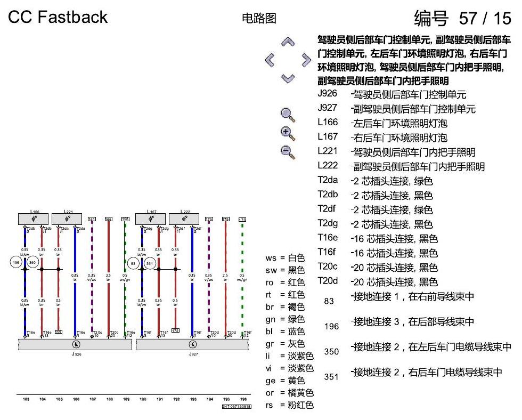Click the up navigation arrow
This screenshot has width=522, height=420.
click(x=288, y=42)
